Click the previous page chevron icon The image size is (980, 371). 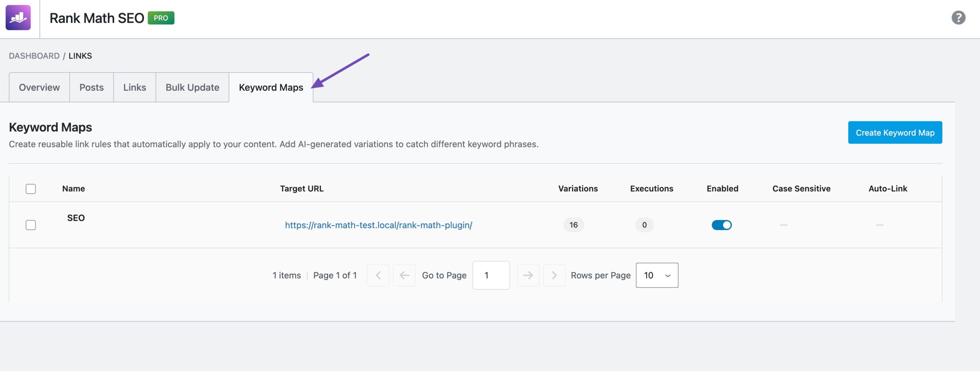tap(378, 275)
